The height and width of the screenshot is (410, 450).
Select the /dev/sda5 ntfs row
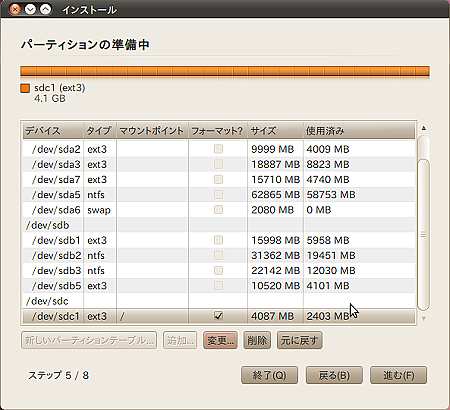pos(219,195)
